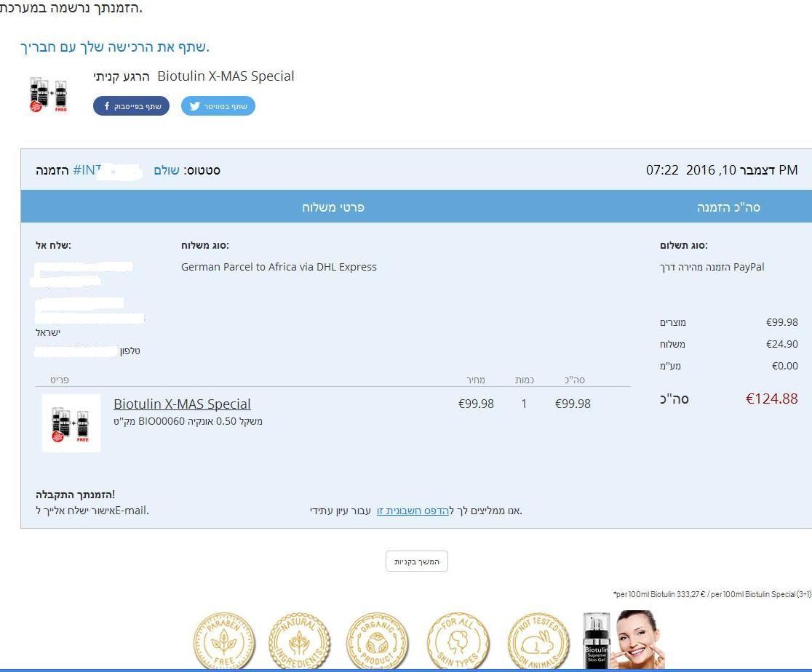The height and width of the screenshot is (672, 812).
Task: Select the order total header 'סה"כ הזמנה'
Action: pyautogui.click(x=728, y=207)
